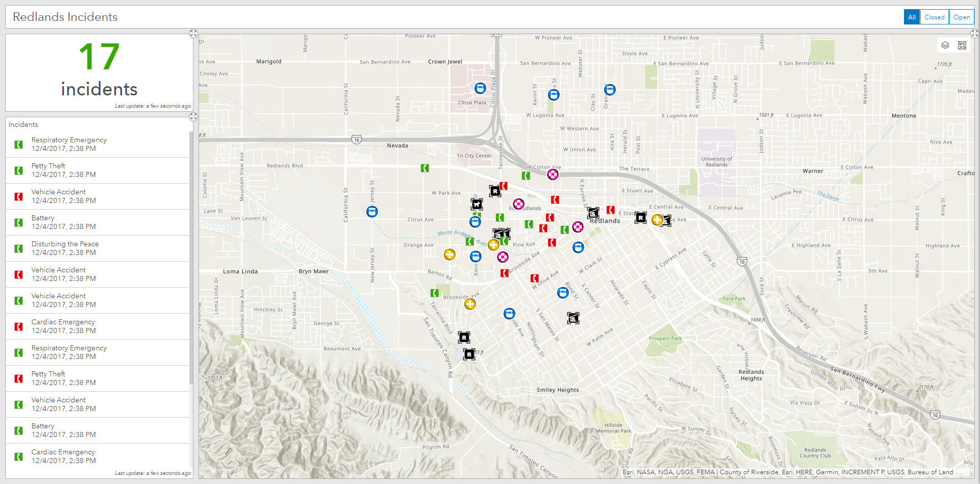Switch to the Closed incidents tab
Screen dimensions: 980x484
tap(934, 16)
